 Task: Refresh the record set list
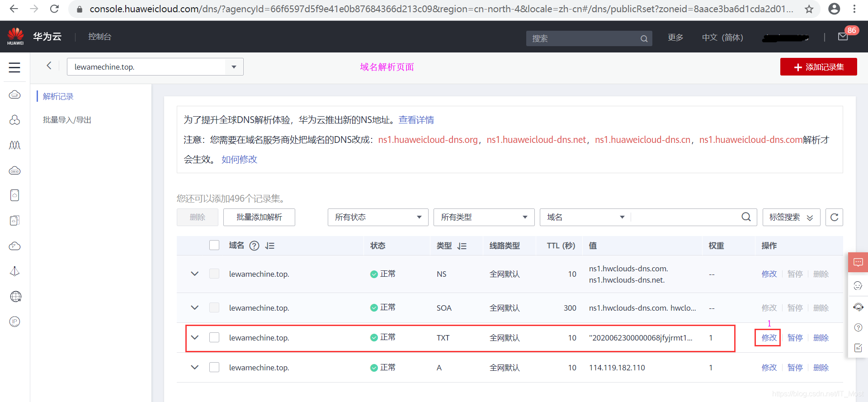click(834, 217)
